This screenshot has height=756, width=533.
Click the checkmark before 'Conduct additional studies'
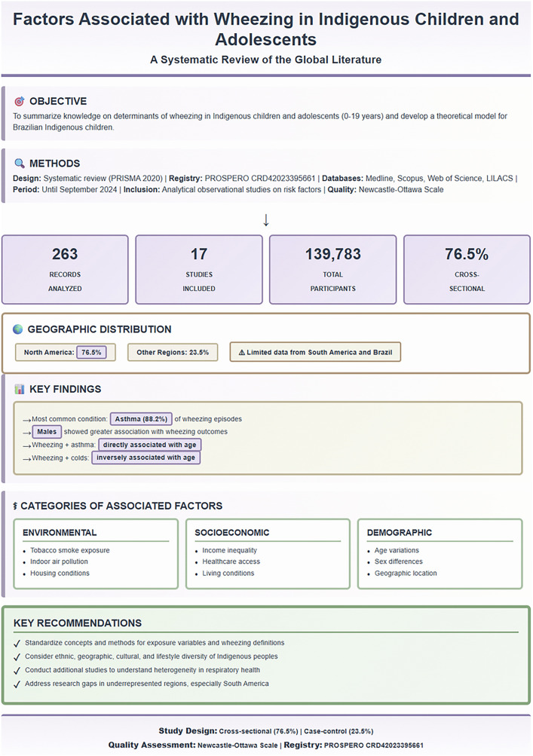coord(17,670)
